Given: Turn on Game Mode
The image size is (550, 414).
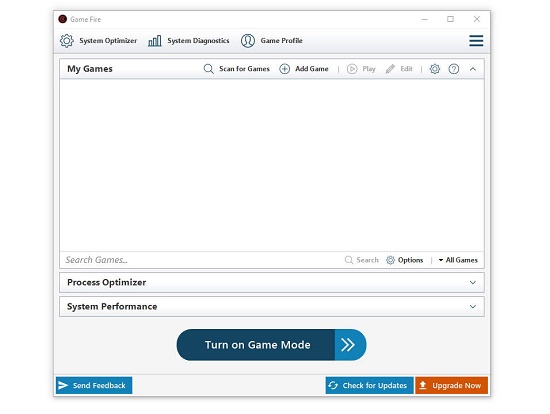Looking at the screenshot, I should tap(271, 345).
